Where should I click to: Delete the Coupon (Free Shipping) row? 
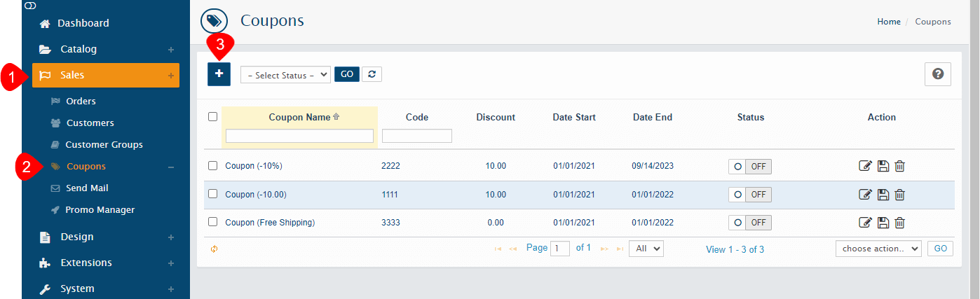pos(900,223)
